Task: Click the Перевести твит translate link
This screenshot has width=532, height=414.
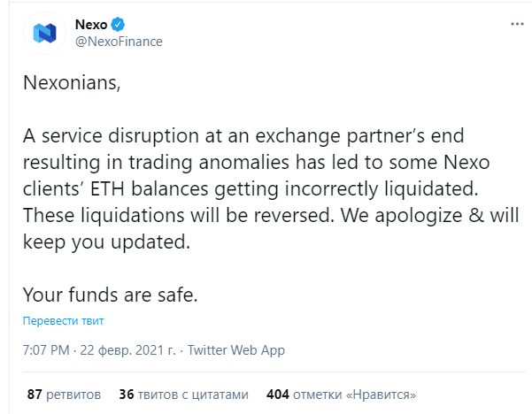Action: [63, 321]
